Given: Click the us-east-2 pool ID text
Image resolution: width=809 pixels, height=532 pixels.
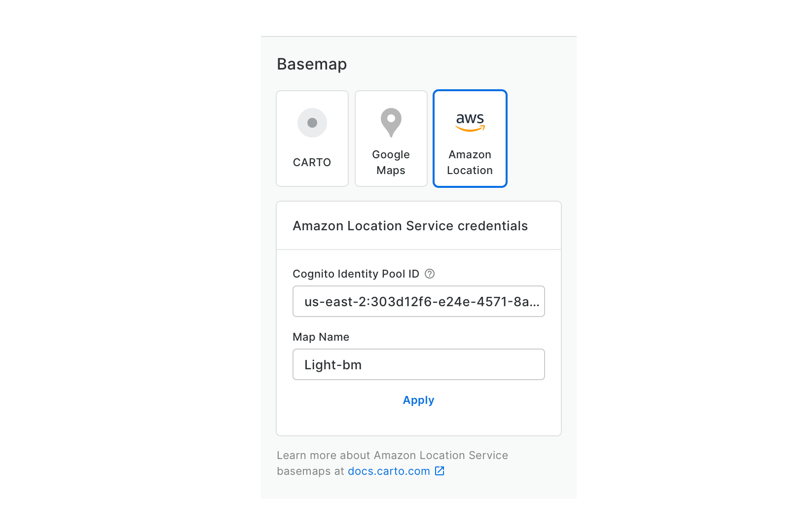Looking at the screenshot, I should [x=422, y=302].
